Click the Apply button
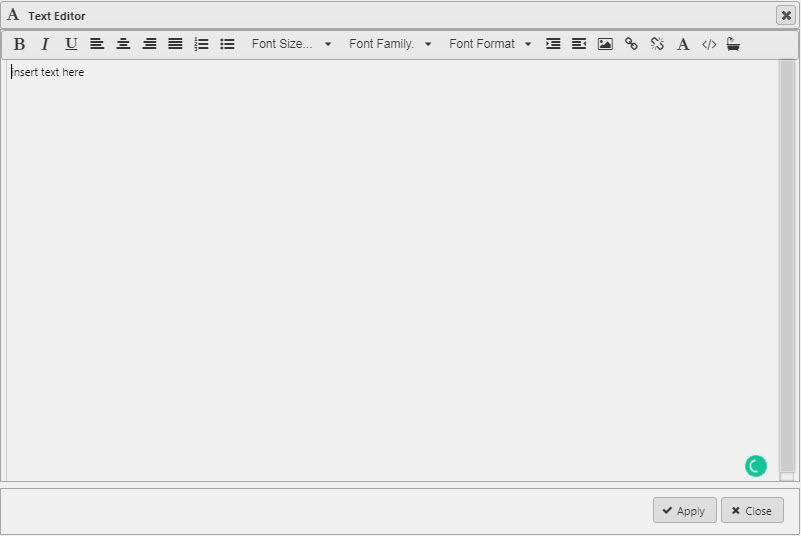Viewport: 801px width, 536px height. pyautogui.click(x=684, y=511)
